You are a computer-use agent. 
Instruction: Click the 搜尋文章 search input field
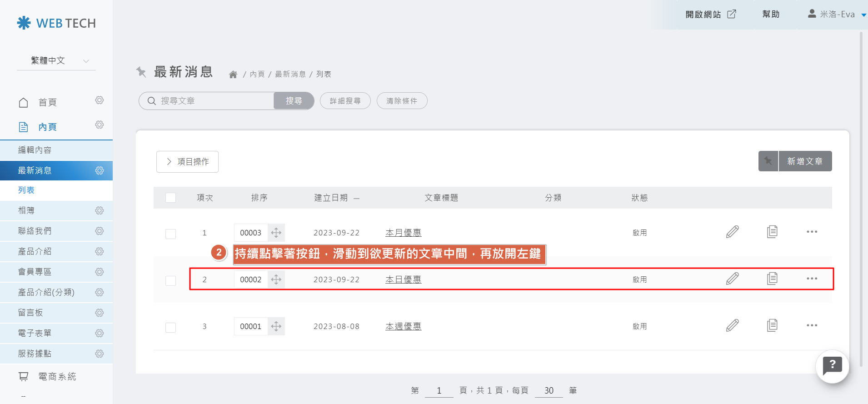coord(214,101)
